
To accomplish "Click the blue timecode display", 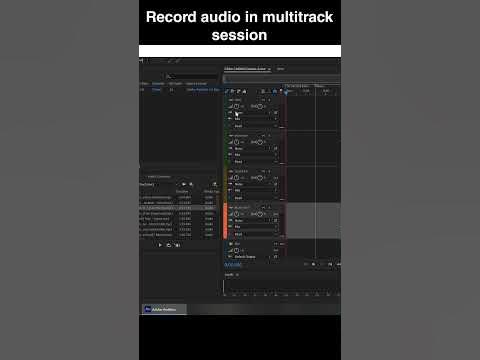I will pyautogui.click(x=233, y=265).
